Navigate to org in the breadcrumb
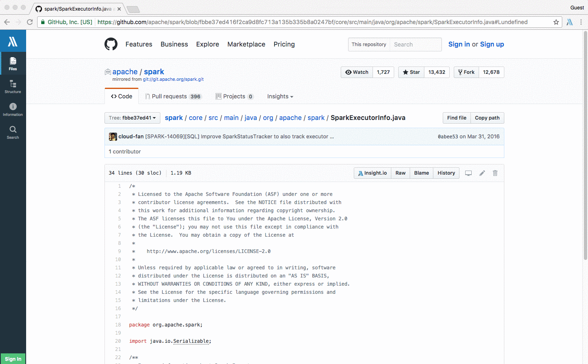This screenshot has width=588, height=364. coord(268,118)
